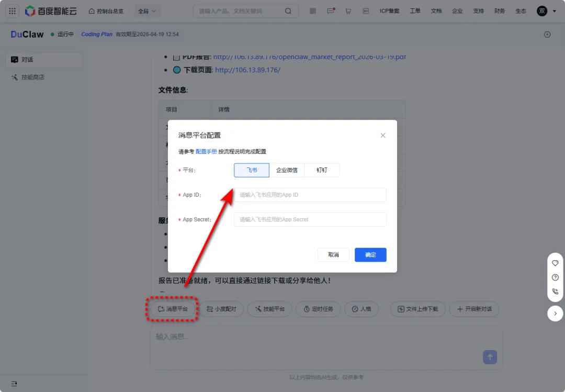Choose 企业微信 platform option
Image resolution: width=565 pixels, height=392 pixels.
click(287, 170)
